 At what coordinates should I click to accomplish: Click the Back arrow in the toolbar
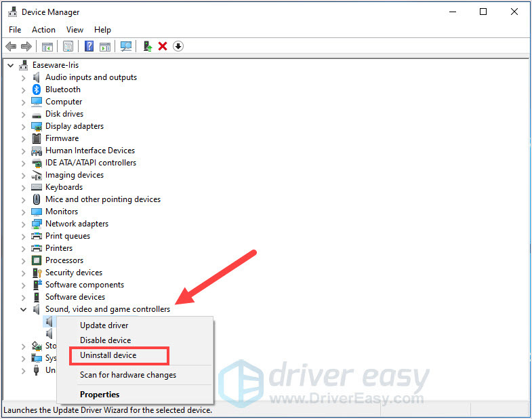(x=11, y=46)
